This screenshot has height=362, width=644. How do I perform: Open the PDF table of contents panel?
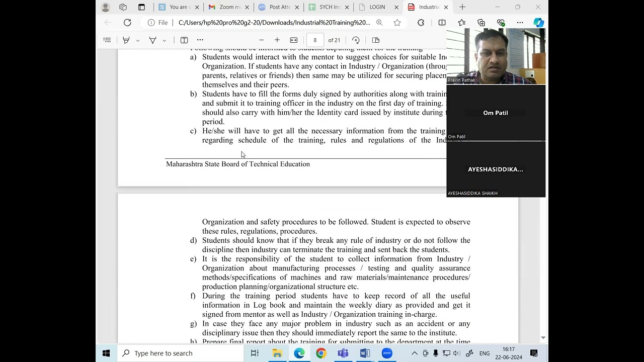(x=107, y=40)
